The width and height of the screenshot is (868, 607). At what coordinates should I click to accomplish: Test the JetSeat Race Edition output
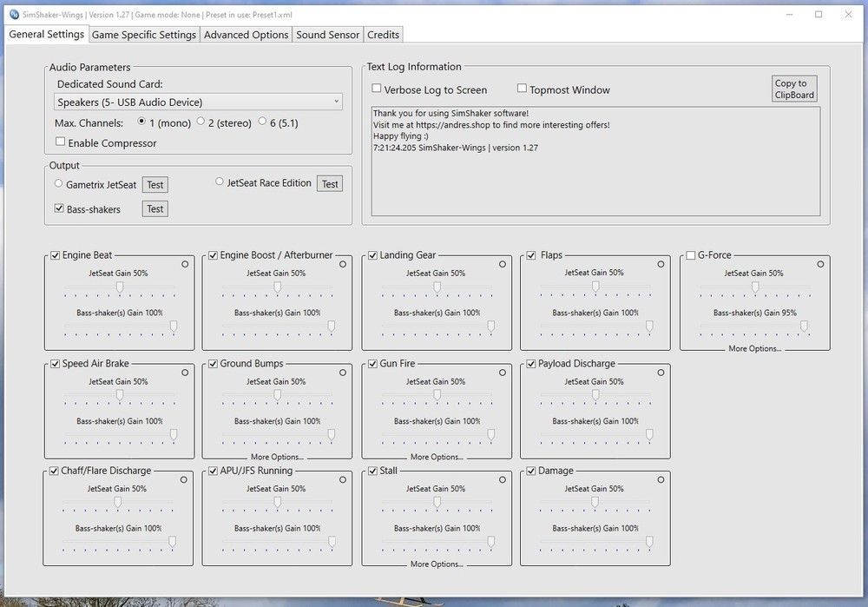pos(330,184)
